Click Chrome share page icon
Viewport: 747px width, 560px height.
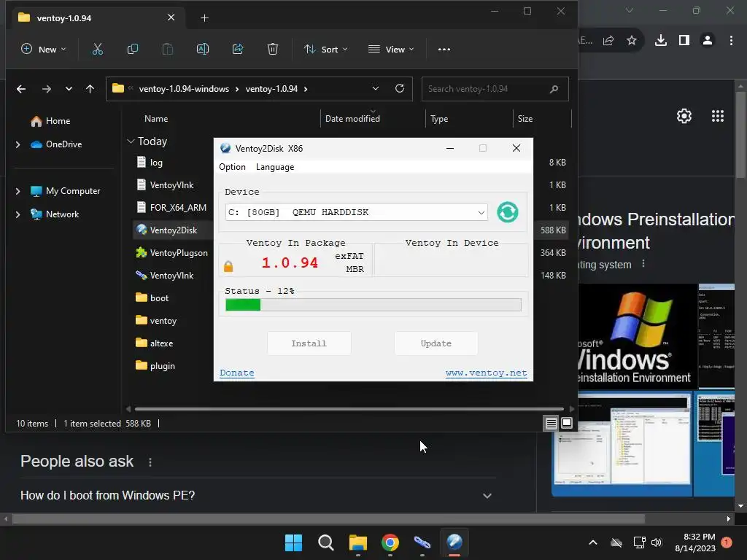click(x=608, y=41)
